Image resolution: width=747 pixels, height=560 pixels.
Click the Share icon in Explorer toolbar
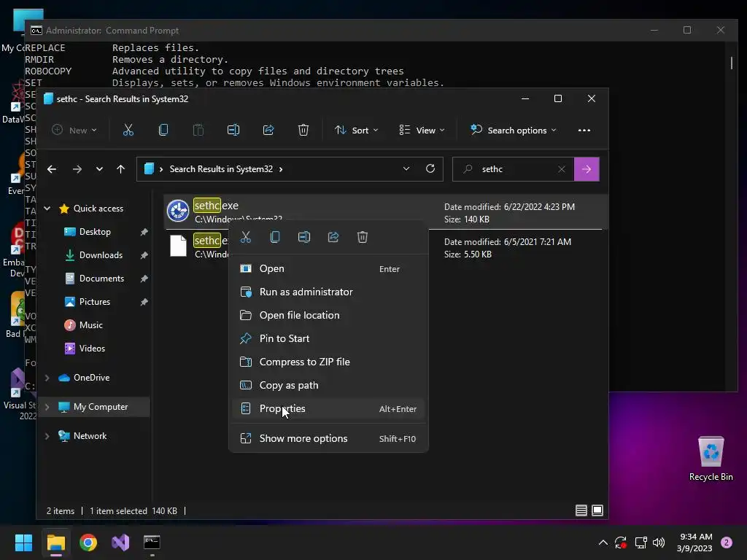[x=268, y=130]
